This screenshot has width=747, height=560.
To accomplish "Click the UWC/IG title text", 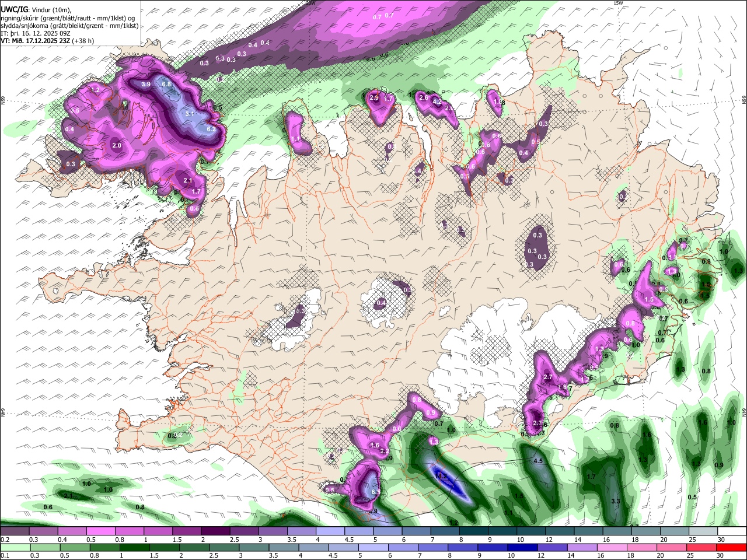I will [x=14, y=9].
